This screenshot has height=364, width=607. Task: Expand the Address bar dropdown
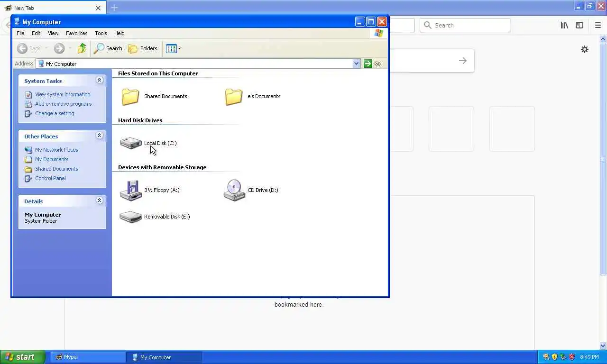point(356,64)
